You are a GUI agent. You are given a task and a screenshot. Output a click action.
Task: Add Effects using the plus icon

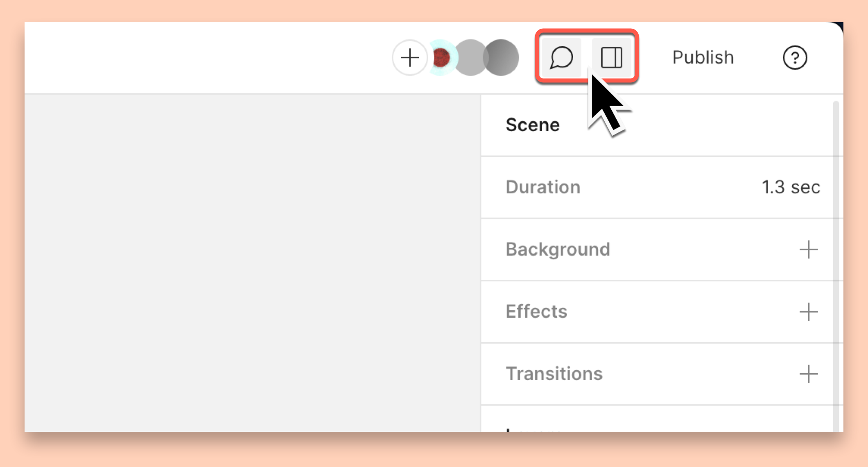[808, 312]
